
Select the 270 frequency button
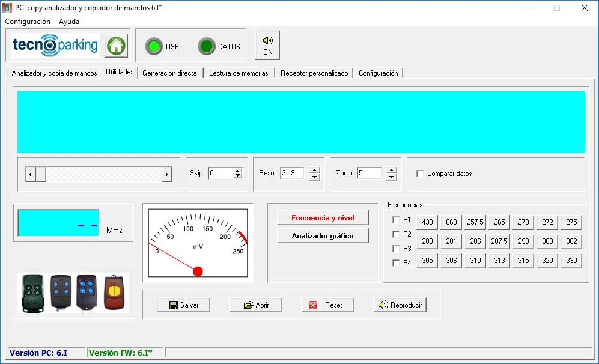click(523, 222)
